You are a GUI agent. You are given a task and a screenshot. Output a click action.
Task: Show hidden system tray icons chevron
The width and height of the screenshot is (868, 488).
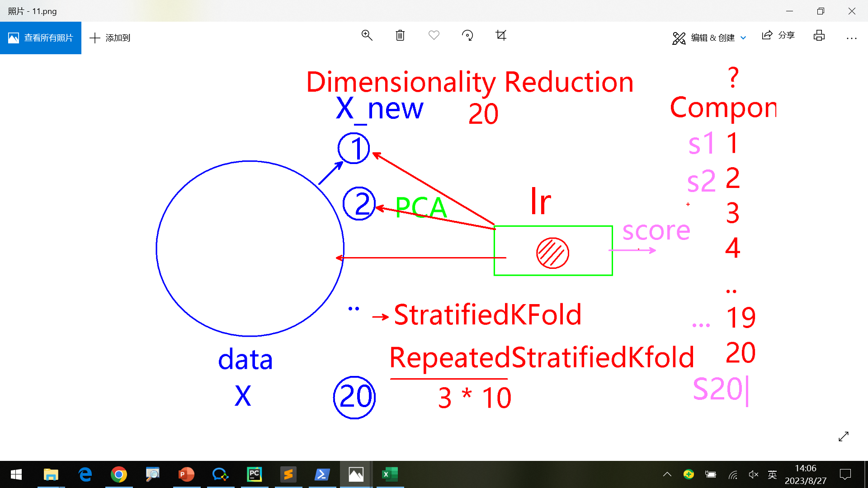tap(667, 474)
